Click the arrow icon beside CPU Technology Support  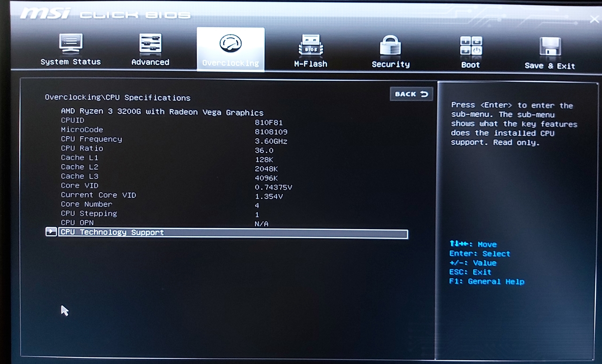(x=51, y=232)
